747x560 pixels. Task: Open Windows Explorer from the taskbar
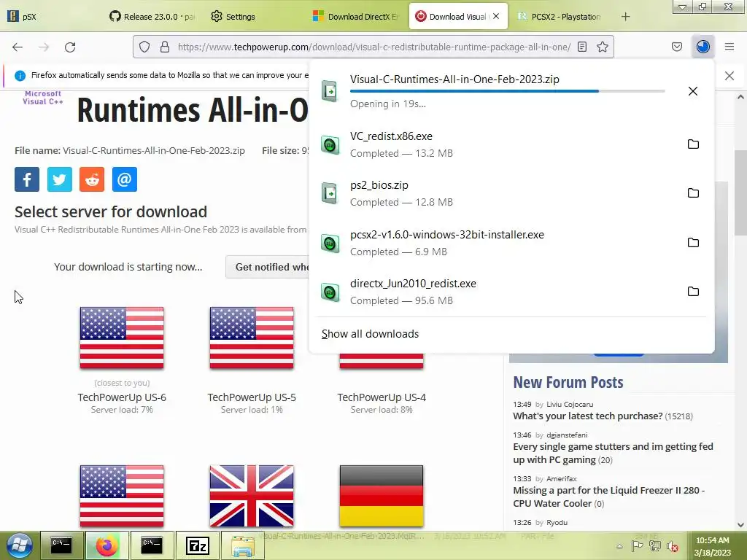(243, 545)
